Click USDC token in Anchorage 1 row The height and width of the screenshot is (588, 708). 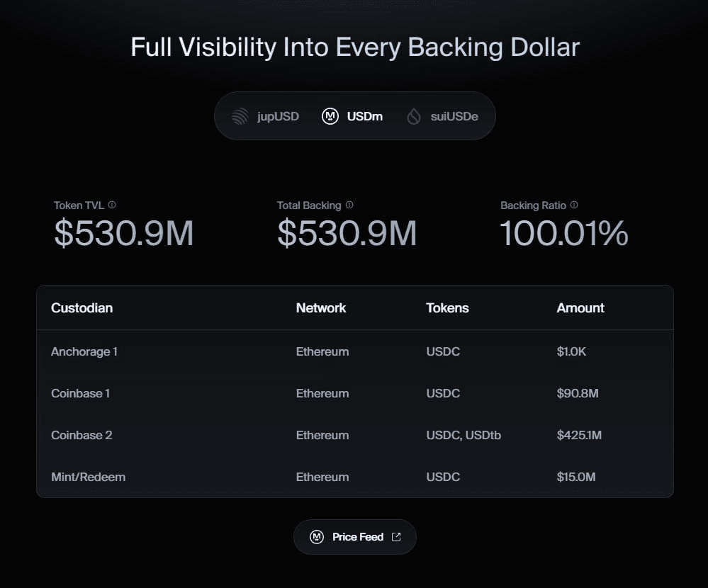coord(443,351)
